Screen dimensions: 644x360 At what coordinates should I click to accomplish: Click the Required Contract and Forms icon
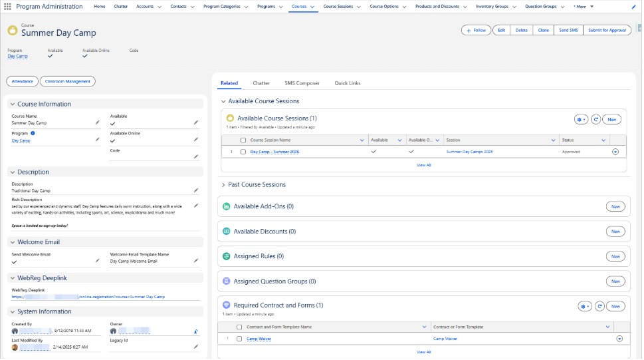[x=227, y=305]
